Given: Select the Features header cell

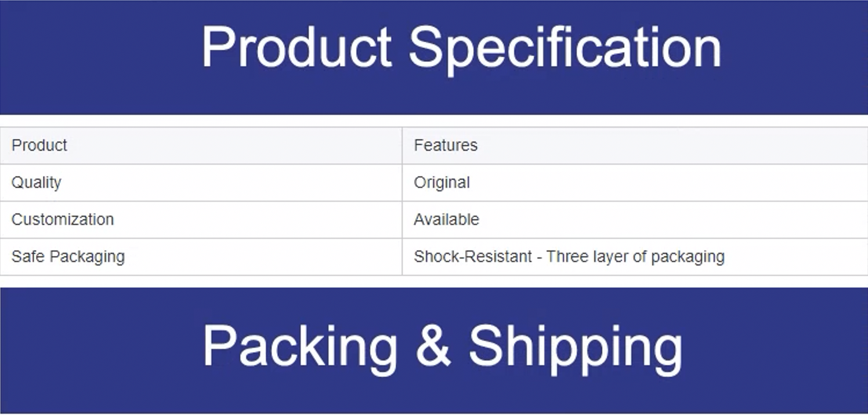Looking at the screenshot, I should 446,145.
